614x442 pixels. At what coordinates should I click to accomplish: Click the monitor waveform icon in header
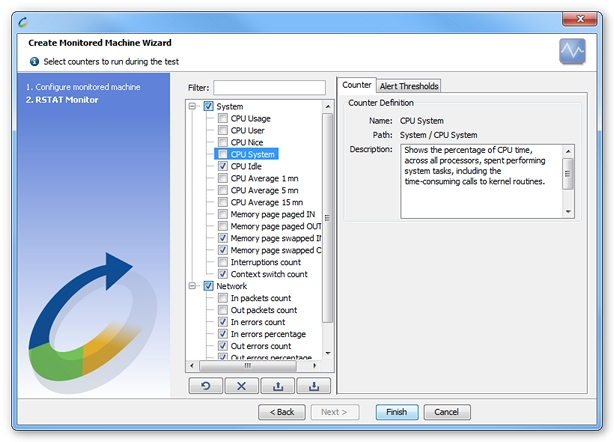click(x=572, y=51)
